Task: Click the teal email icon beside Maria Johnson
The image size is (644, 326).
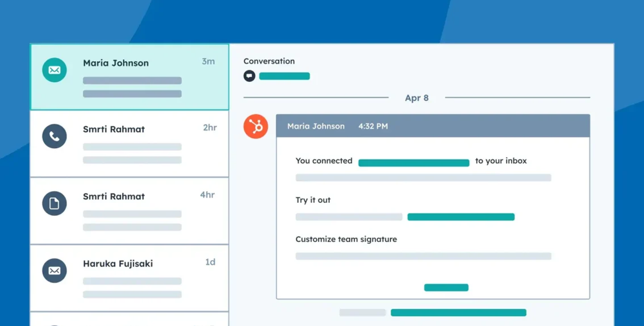Action: click(54, 70)
